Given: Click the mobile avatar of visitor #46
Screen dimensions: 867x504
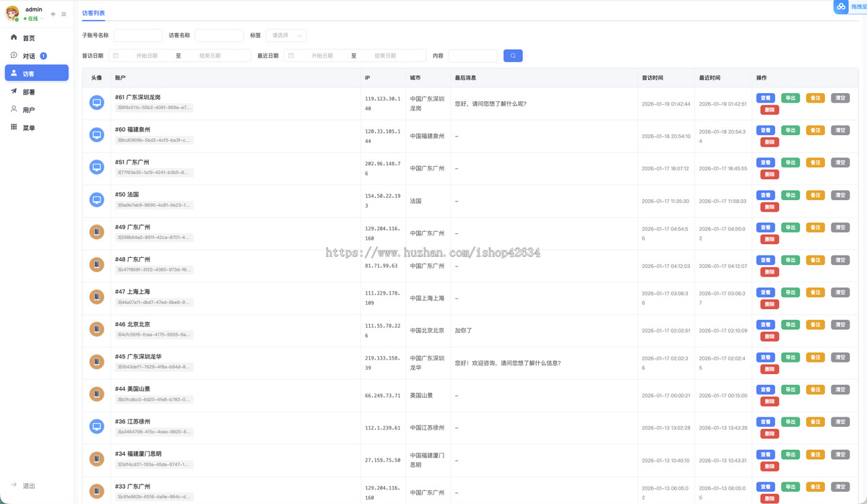Looking at the screenshot, I should pyautogui.click(x=96, y=330).
